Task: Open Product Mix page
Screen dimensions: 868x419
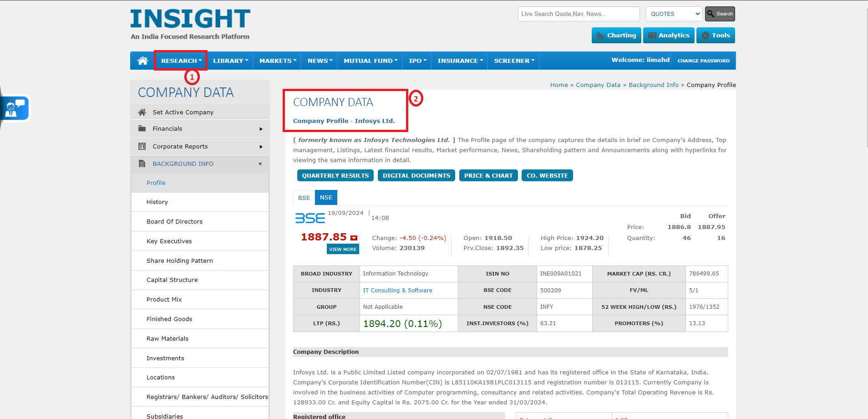Action: coord(200,300)
